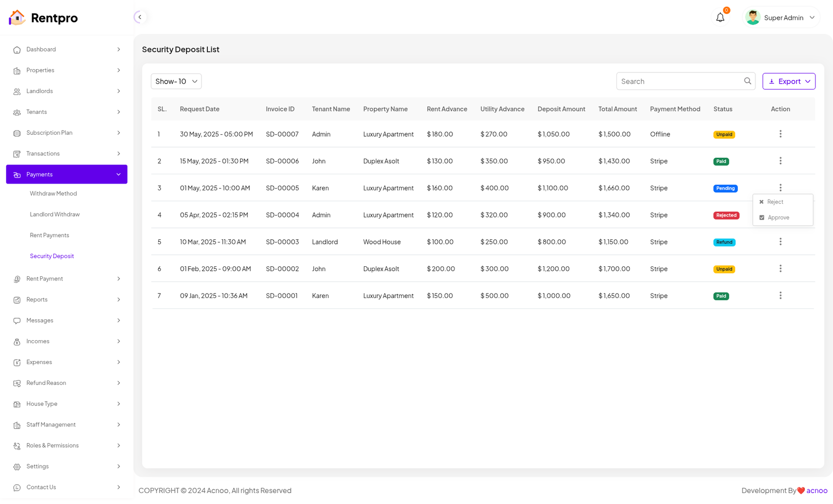
Task: Open three-dot actions for invoice SD-00006
Action: (780, 161)
